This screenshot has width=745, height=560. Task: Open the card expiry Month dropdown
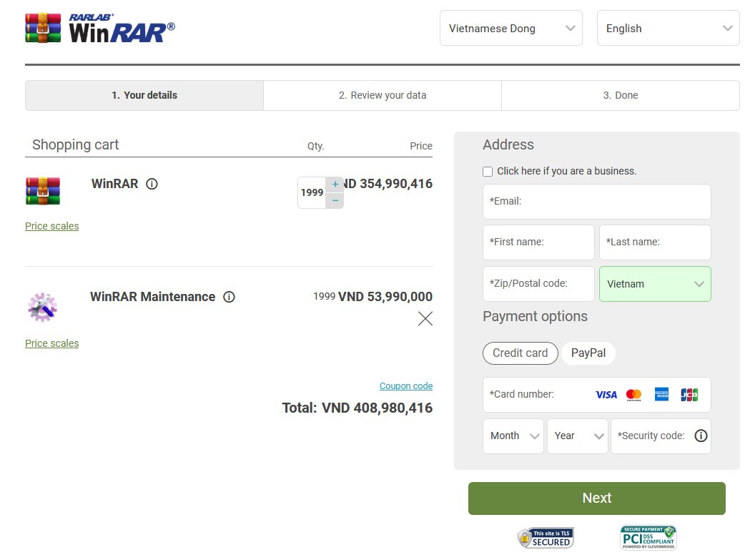pyautogui.click(x=513, y=436)
